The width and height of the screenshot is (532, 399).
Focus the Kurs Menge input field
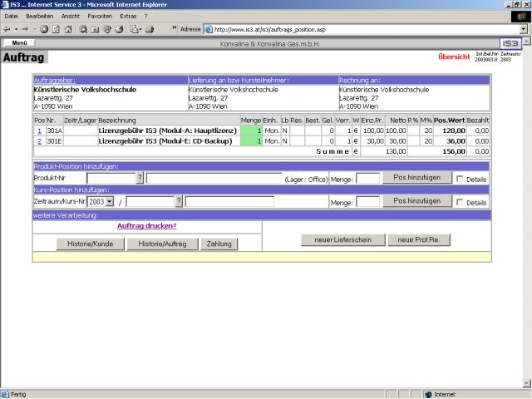pos(367,202)
